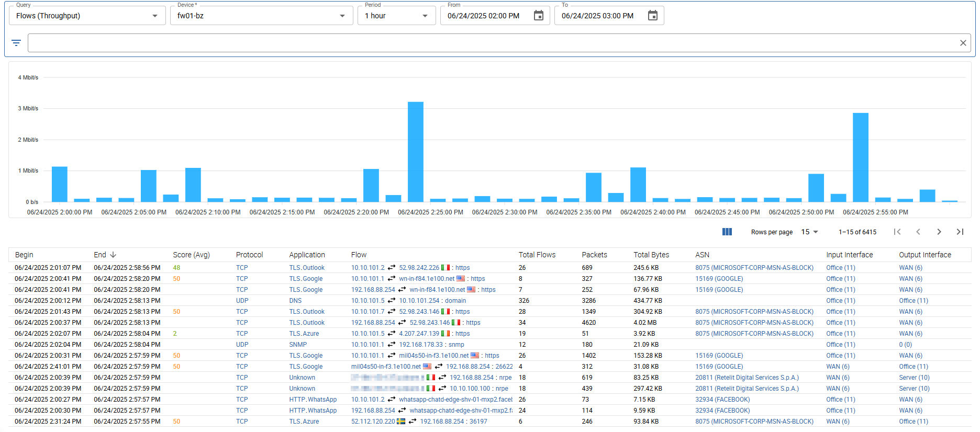
Task: Click 4.207.247.139 destination address
Action: (x=419, y=334)
